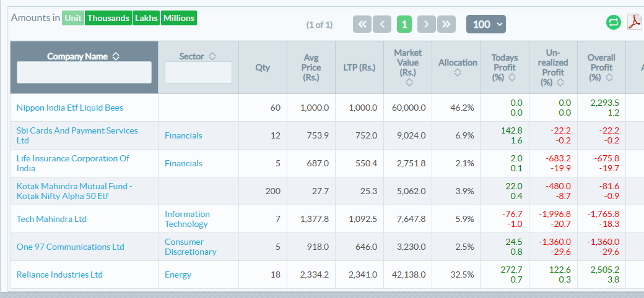The image size is (644, 298).
Task: Click Information Technology sector link
Action: point(187,219)
